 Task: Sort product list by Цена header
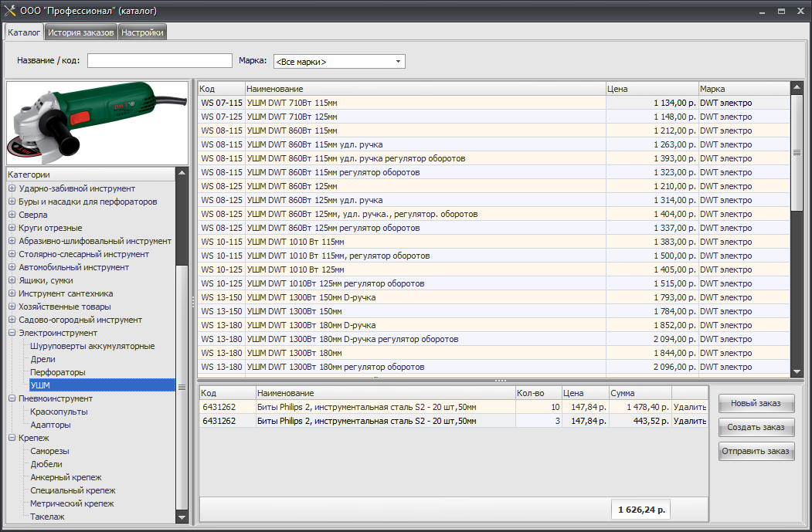coord(652,89)
